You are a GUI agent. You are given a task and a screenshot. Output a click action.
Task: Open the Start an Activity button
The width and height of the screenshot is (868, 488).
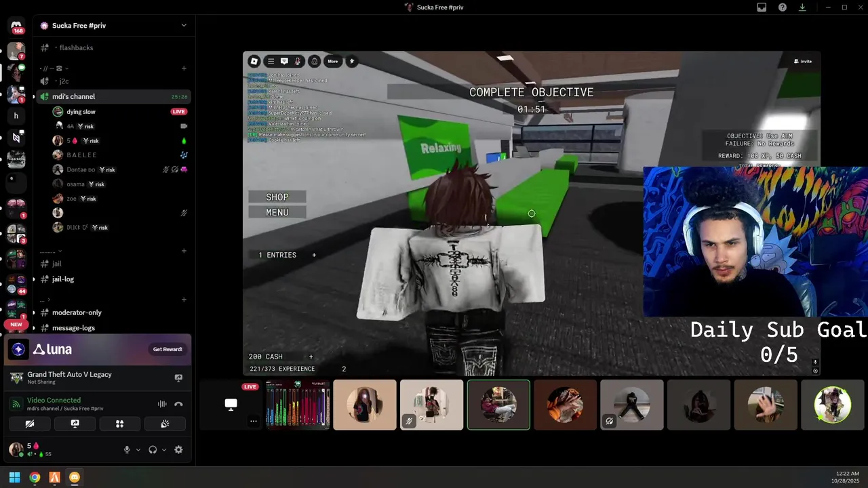click(x=119, y=424)
